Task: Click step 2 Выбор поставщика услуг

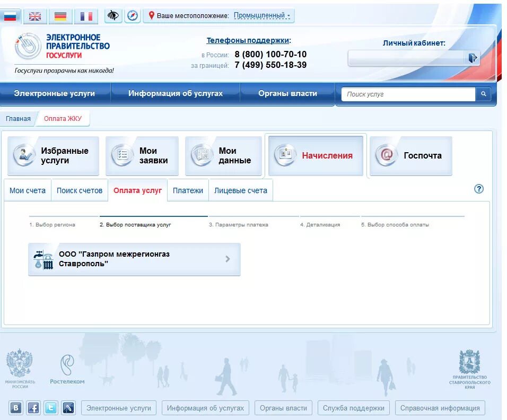Action: pos(135,225)
